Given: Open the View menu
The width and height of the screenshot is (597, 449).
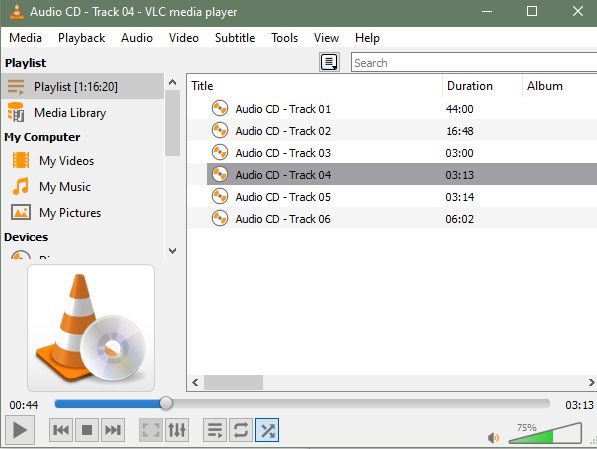Looking at the screenshot, I should 326,38.
